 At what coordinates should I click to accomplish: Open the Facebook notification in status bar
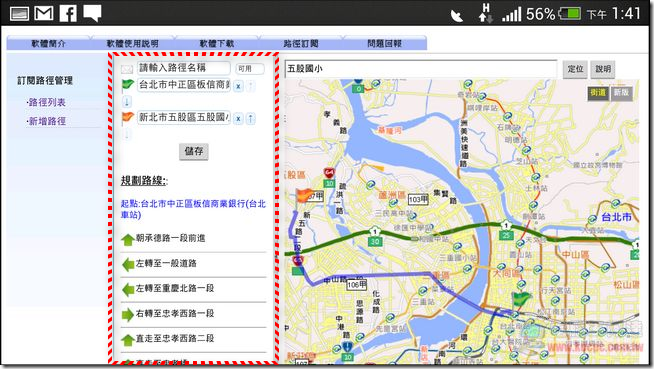point(68,13)
